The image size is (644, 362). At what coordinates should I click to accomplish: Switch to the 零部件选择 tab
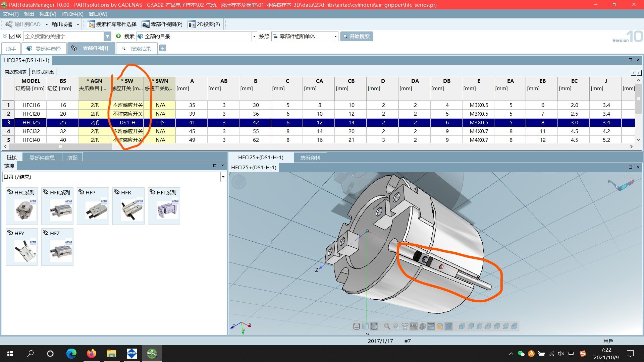tap(44, 49)
